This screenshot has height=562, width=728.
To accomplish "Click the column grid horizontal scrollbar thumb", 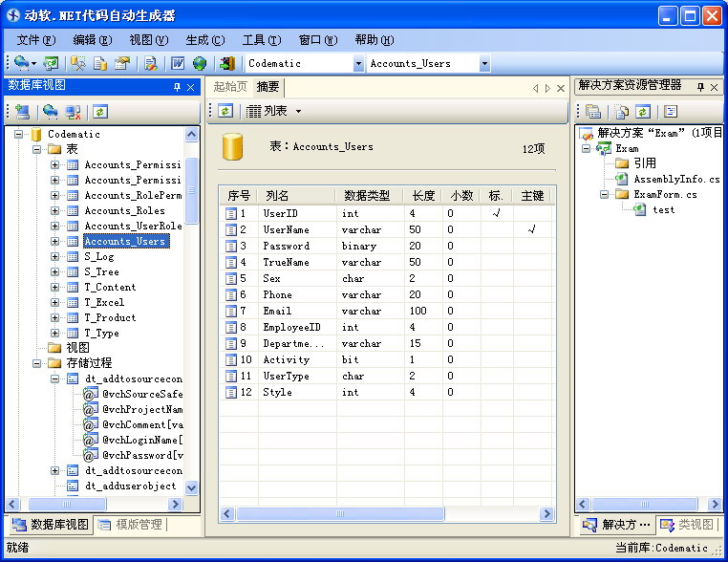I will pyautogui.click(x=340, y=513).
